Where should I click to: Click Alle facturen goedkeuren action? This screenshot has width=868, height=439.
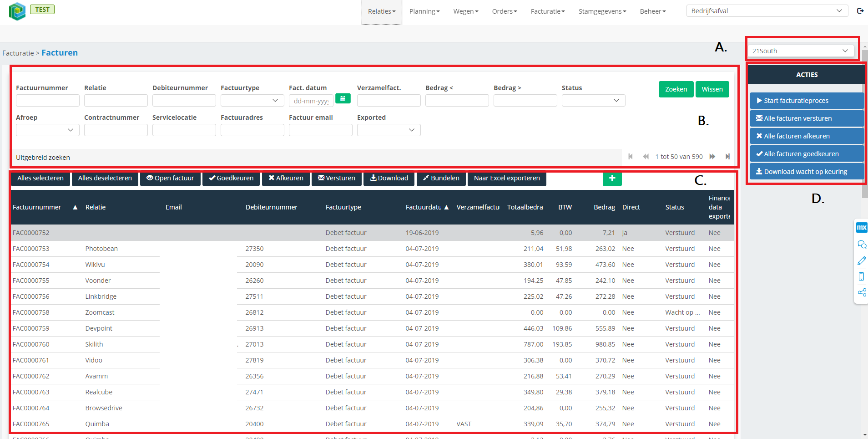click(807, 154)
